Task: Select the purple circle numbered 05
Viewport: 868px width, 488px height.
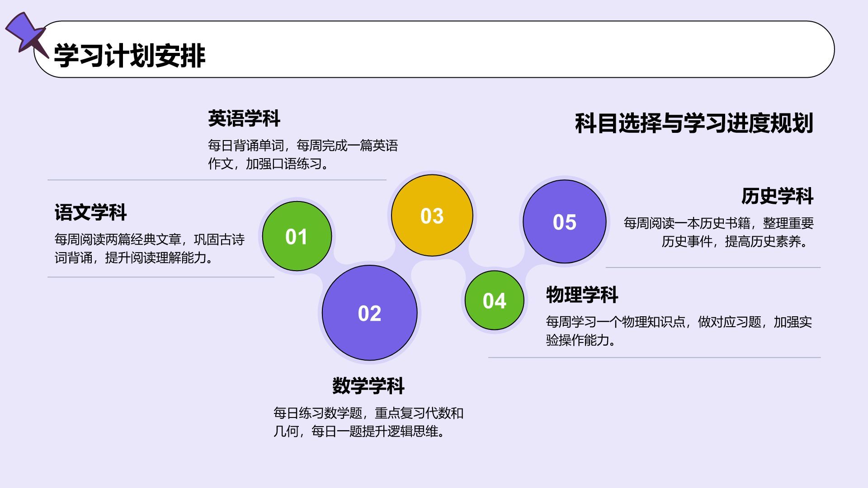Action: [x=564, y=222]
